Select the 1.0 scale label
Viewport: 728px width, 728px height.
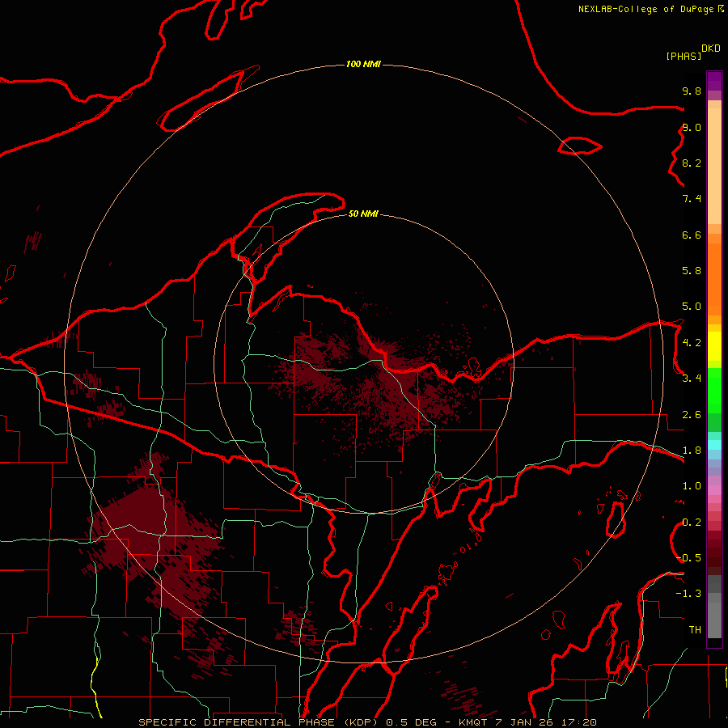pos(692,486)
